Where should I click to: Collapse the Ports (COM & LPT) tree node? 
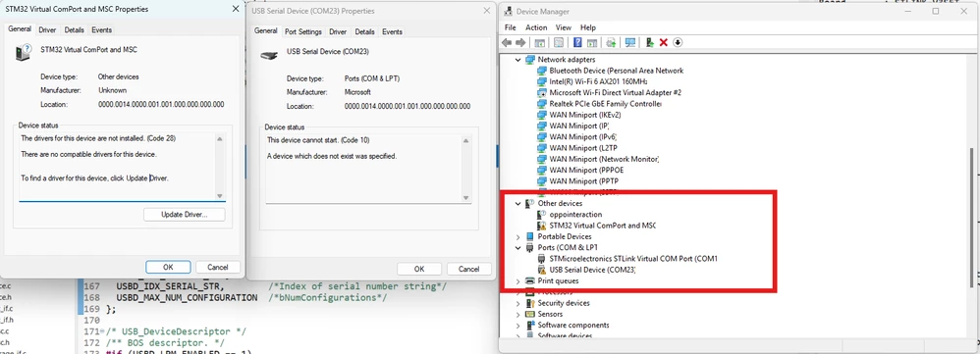pos(517,248)
